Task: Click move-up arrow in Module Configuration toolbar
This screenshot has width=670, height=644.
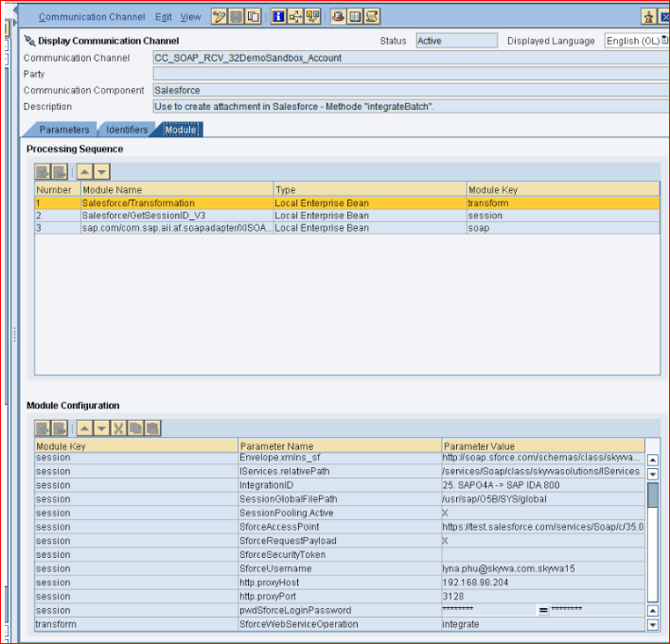Action: pos(84,428)
